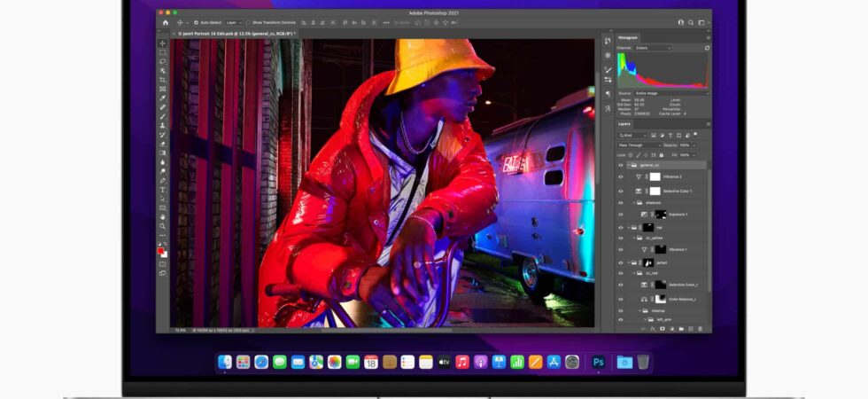Open the histogram Channel dropdown
The width and height of the screenshot is (868, 399).
654,48
